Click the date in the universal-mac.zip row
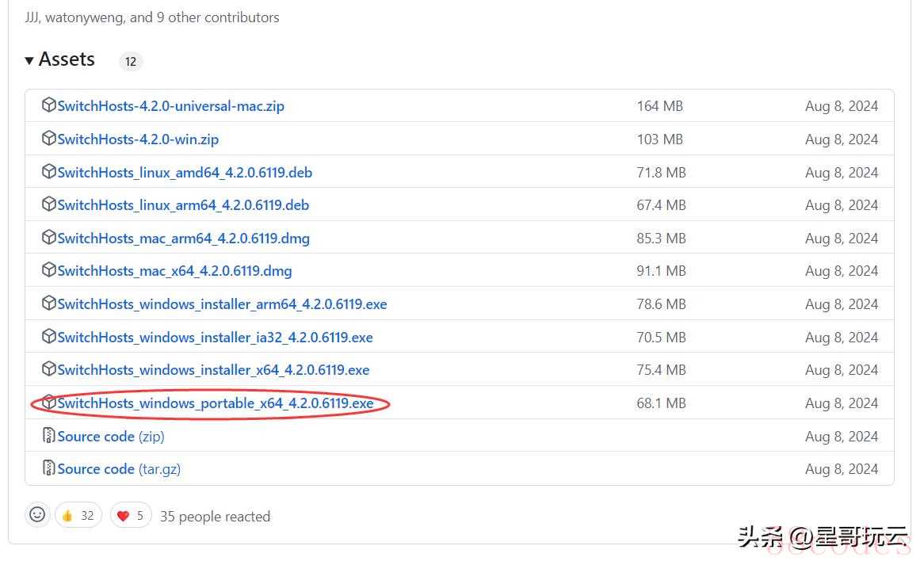 pyautogui.click(x=842, y=106)
